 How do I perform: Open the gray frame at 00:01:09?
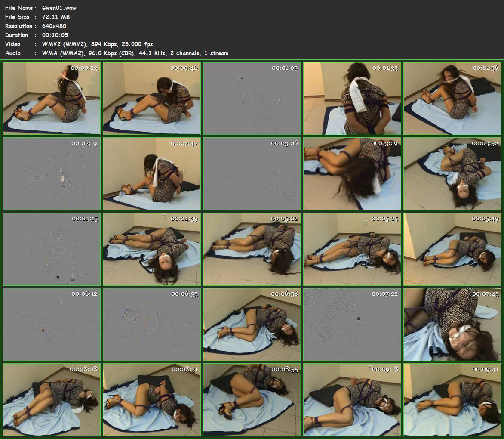(x=252, y=99)
